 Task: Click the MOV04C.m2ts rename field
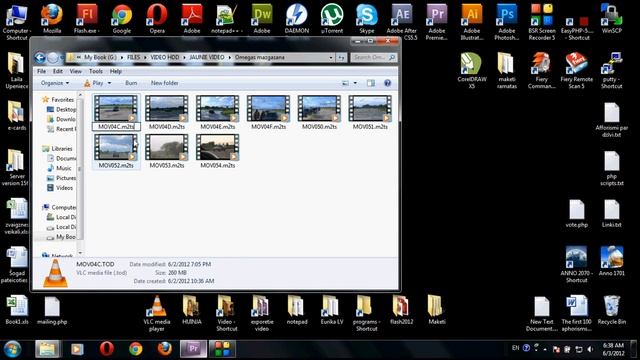coord(116,127)
